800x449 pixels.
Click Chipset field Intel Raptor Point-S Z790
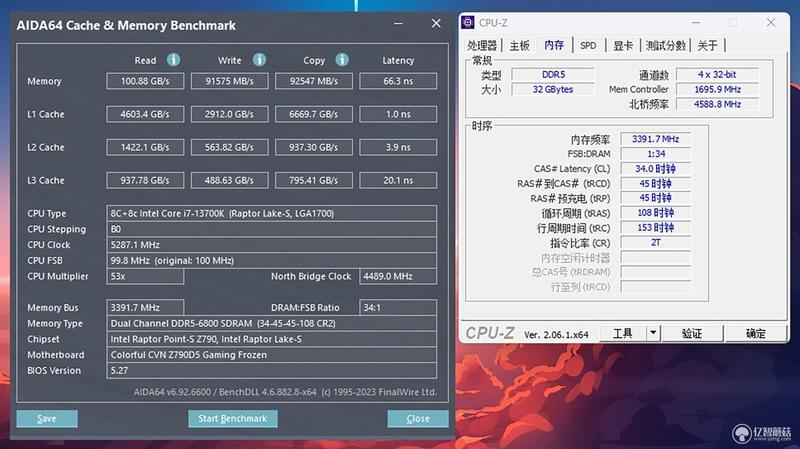click(271, 339)
